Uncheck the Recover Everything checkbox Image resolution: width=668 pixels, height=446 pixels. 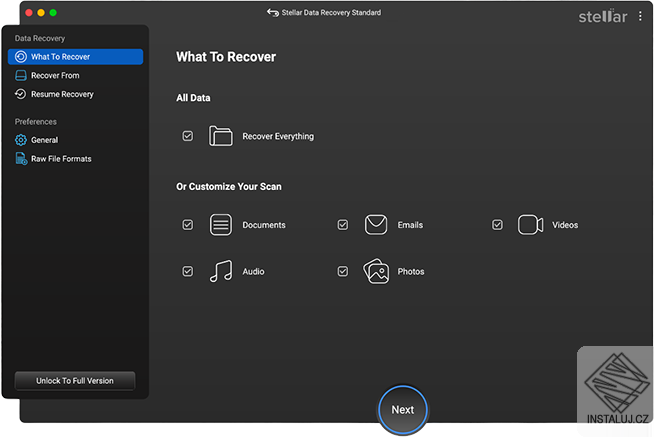[x=187, y=136]
